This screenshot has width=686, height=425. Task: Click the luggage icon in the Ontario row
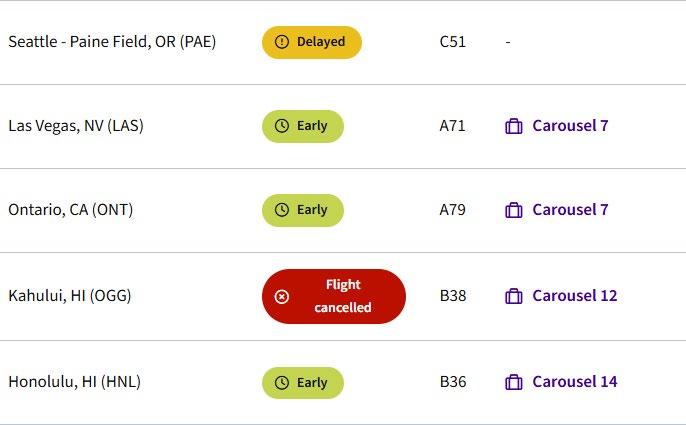tap(514, 210)
